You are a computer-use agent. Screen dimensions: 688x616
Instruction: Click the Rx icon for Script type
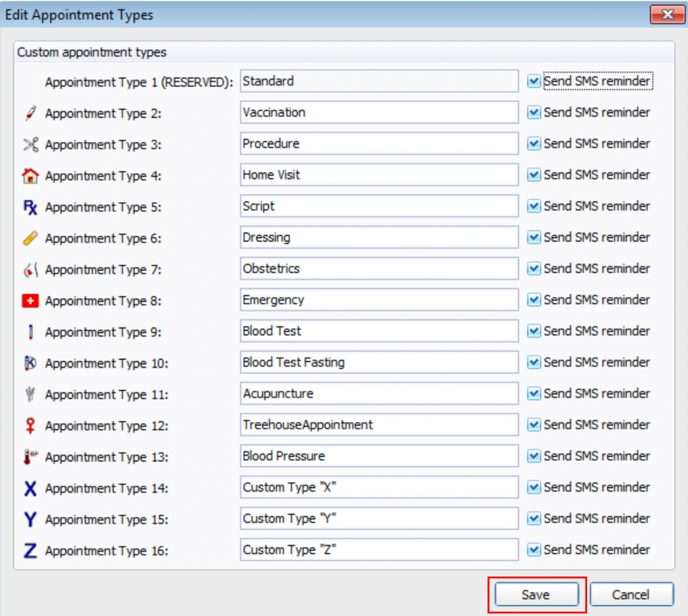click(x=30, y=207)
